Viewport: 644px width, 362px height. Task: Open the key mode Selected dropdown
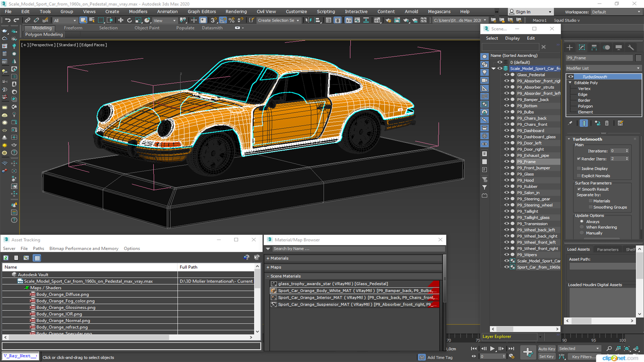tap(579, 349)
